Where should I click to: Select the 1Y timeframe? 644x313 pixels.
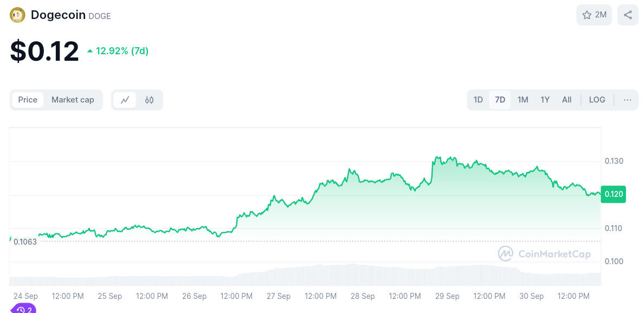[x=544, y=100]
